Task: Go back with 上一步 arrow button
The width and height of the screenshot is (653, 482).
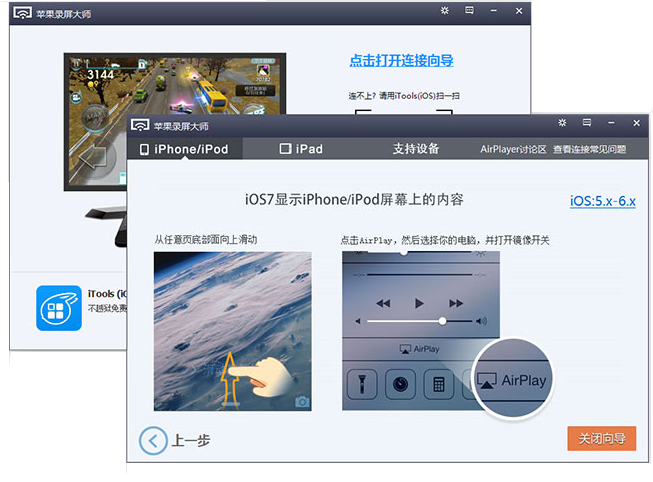Action: (x=153, y=441)
